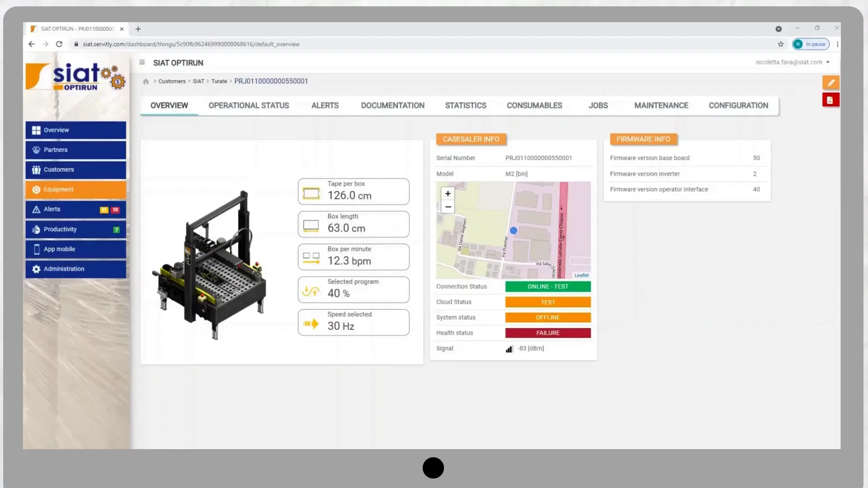868x488 pixels.
Task: Select Productivity in the sidebar
Action: point(75,230)
